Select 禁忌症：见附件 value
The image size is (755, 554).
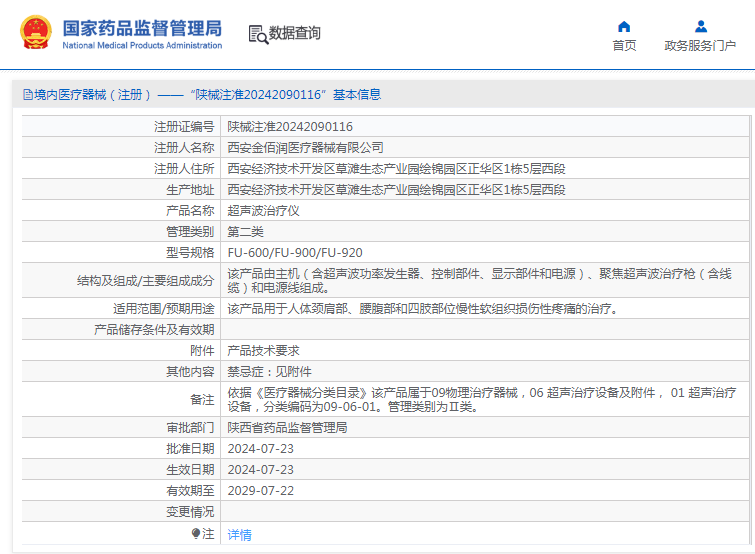270,372
